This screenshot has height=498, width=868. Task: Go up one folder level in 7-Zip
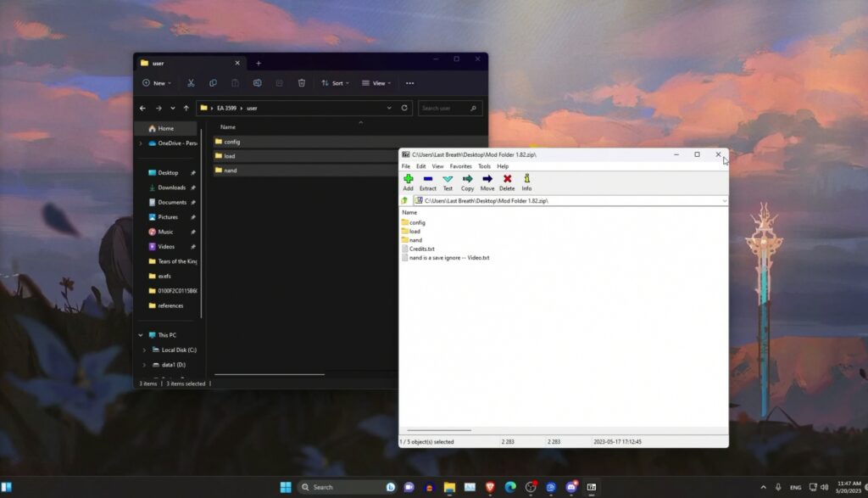405,201
